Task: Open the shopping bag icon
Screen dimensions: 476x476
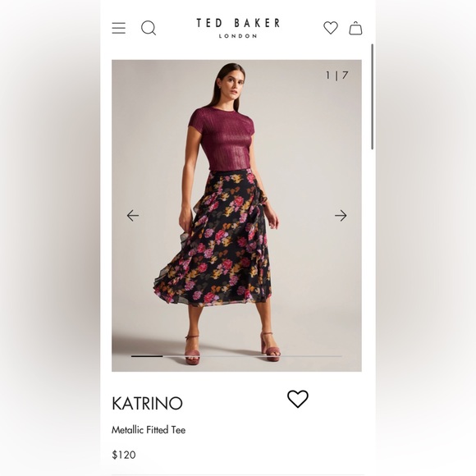Action: [x=355, y=28]
